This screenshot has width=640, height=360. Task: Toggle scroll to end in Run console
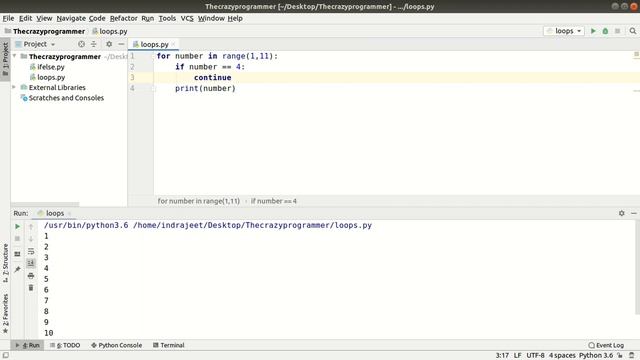tap(31, 263)
